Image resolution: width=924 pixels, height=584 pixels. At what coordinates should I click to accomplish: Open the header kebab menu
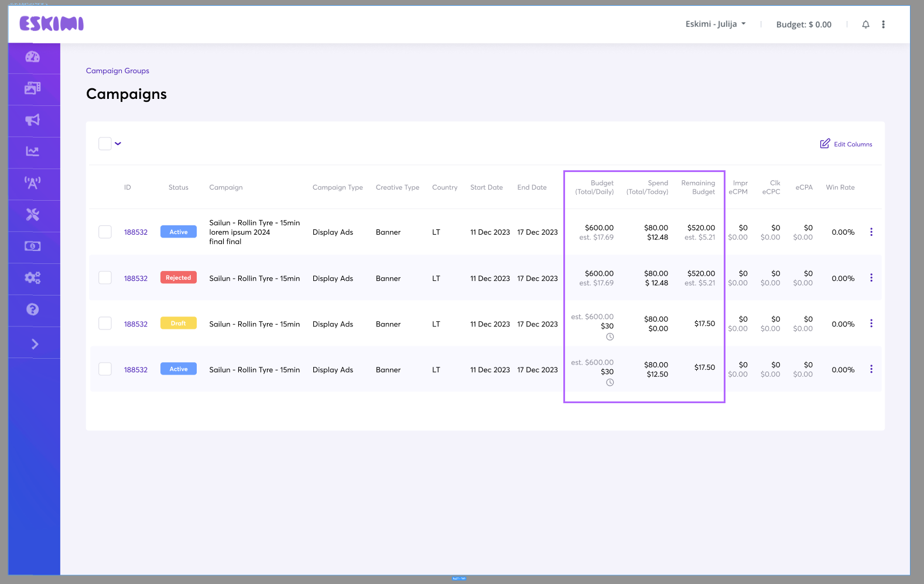884,25
